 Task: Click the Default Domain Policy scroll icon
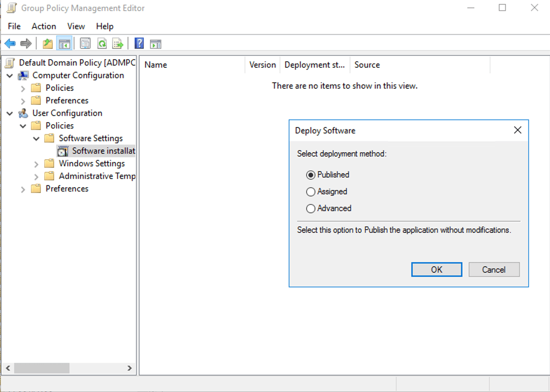[10, 63]
